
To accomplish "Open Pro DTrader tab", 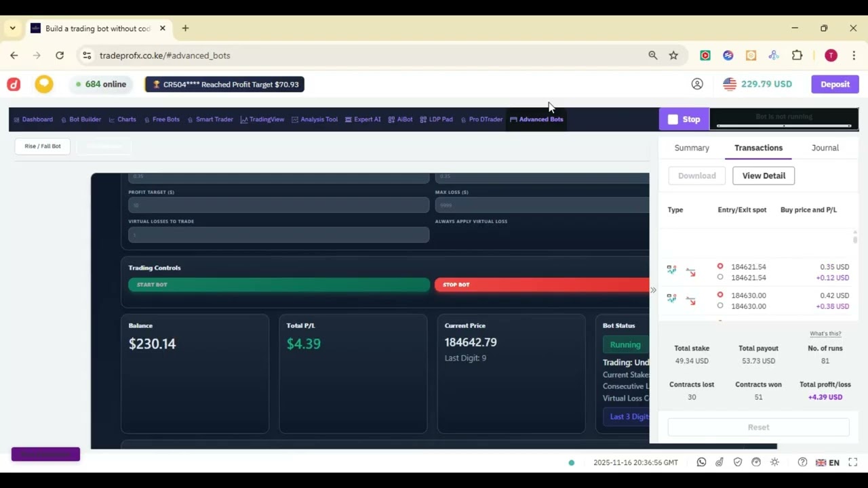I will pos(481,119).
